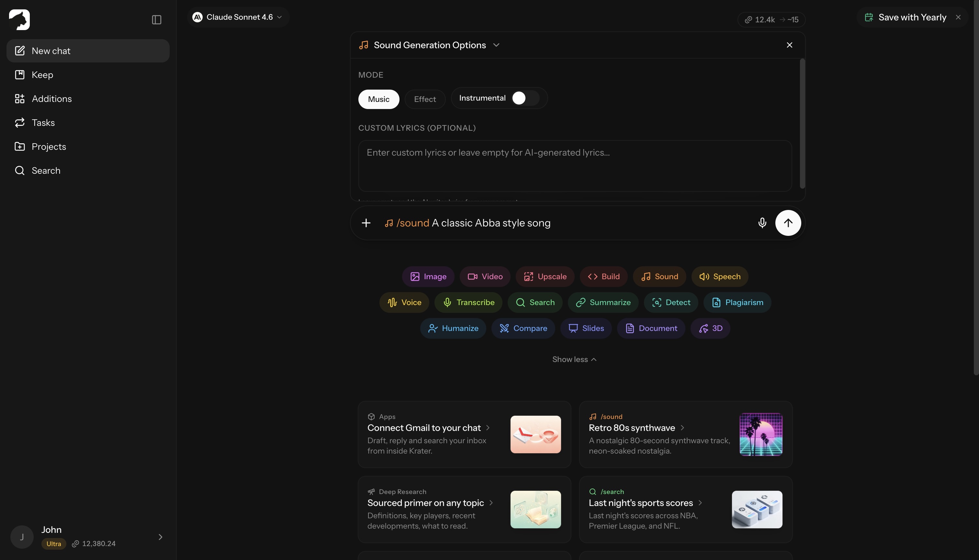This screenshot has width=979, height=560.
Task: Choose the Upscale tool chip
Action: (545, 277)
